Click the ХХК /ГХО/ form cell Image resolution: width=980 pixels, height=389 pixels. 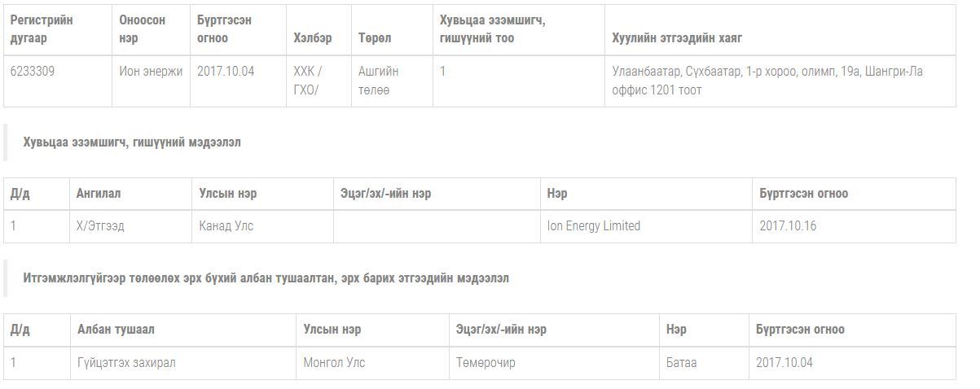tap(307, 81)
